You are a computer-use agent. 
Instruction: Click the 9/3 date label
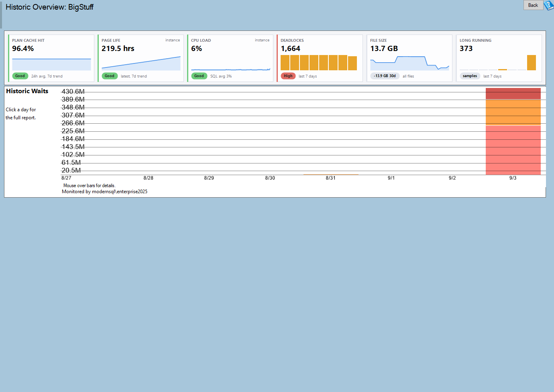[513, 178]
